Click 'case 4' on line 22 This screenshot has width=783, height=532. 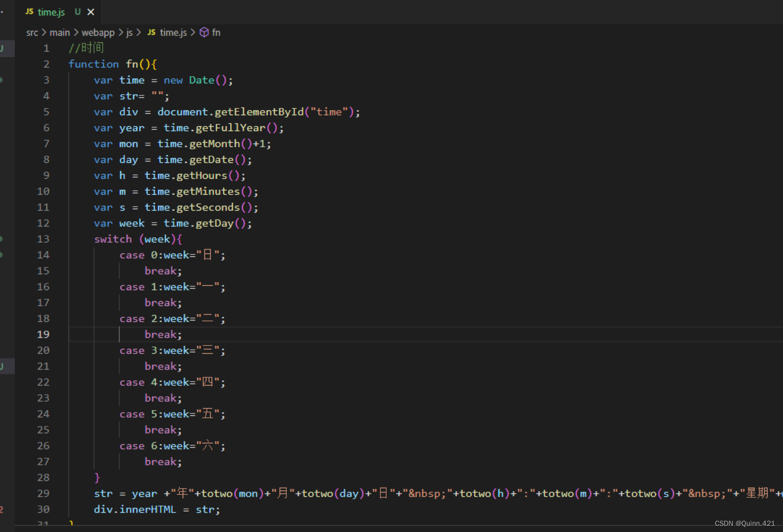[138, 382]
